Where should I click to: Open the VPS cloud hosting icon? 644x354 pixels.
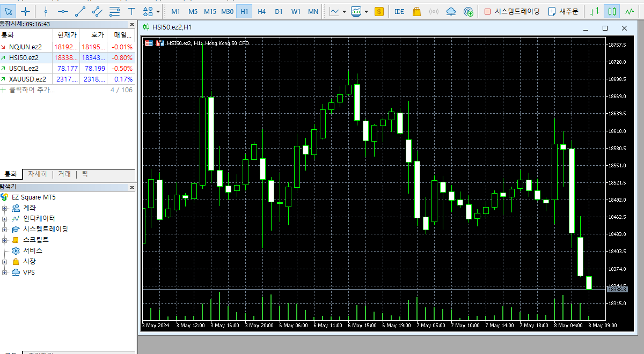click(x=451, y=11)
